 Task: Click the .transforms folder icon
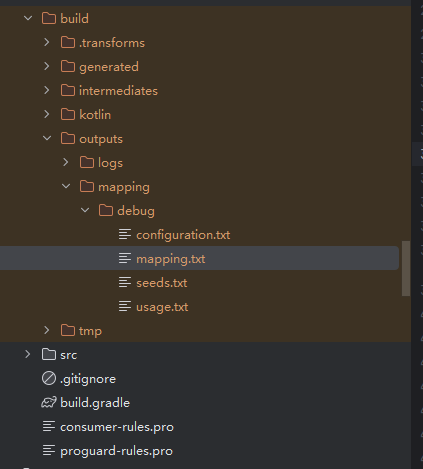(x=68, y=42)
